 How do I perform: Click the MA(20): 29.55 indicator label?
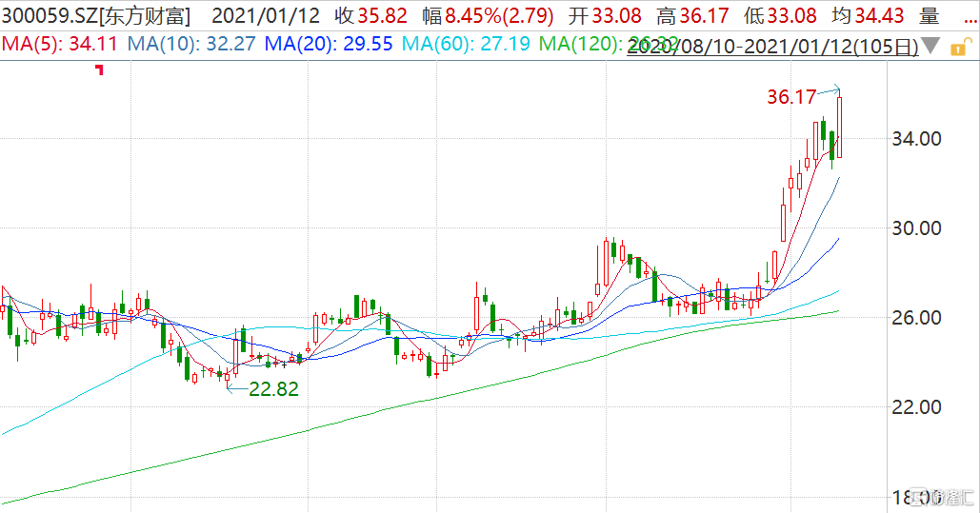[x=329, y=44]
